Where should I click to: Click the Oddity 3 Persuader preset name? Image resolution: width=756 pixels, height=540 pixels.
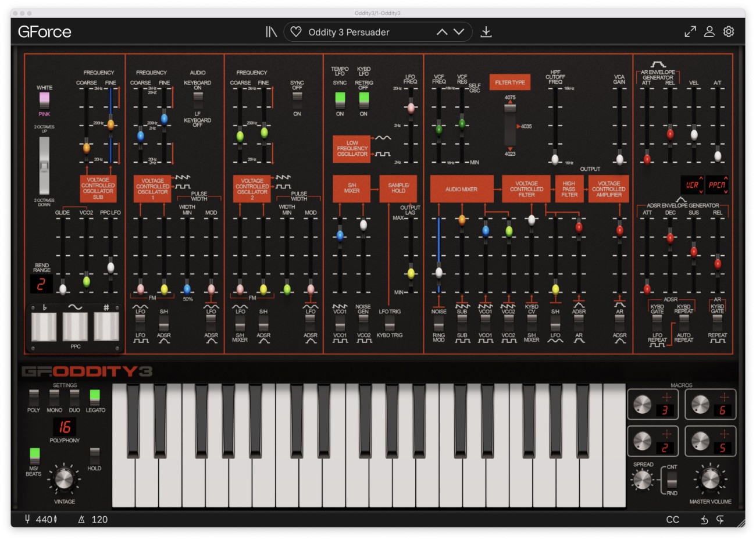point(349,32)
